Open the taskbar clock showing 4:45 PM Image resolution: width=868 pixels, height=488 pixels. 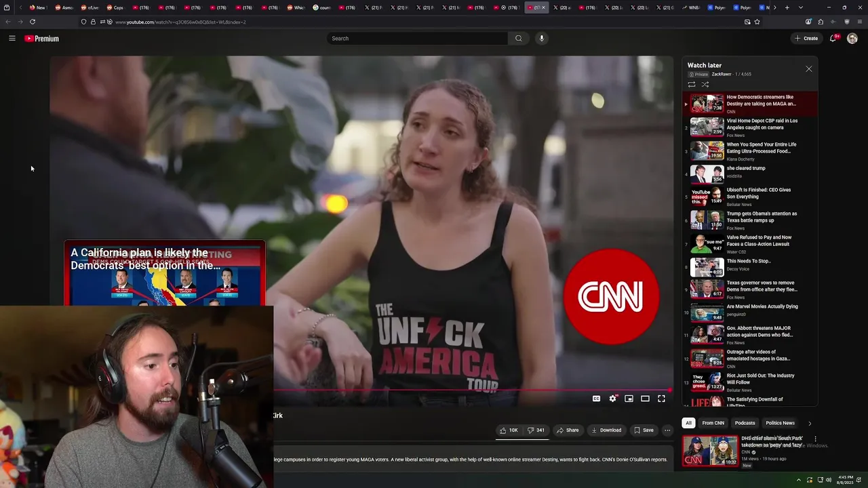pyautogui.click(x=846, y=480)
